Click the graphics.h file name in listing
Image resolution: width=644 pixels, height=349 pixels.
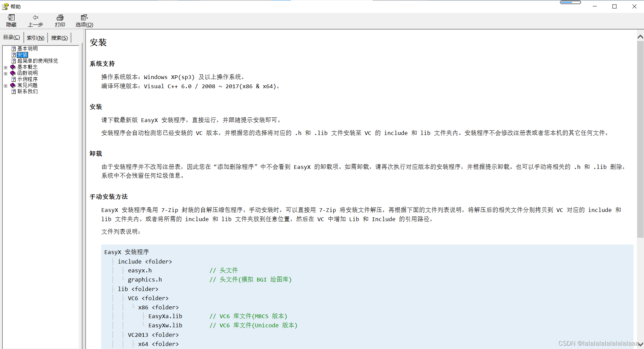pyautogui.click(x=145, y=279)
